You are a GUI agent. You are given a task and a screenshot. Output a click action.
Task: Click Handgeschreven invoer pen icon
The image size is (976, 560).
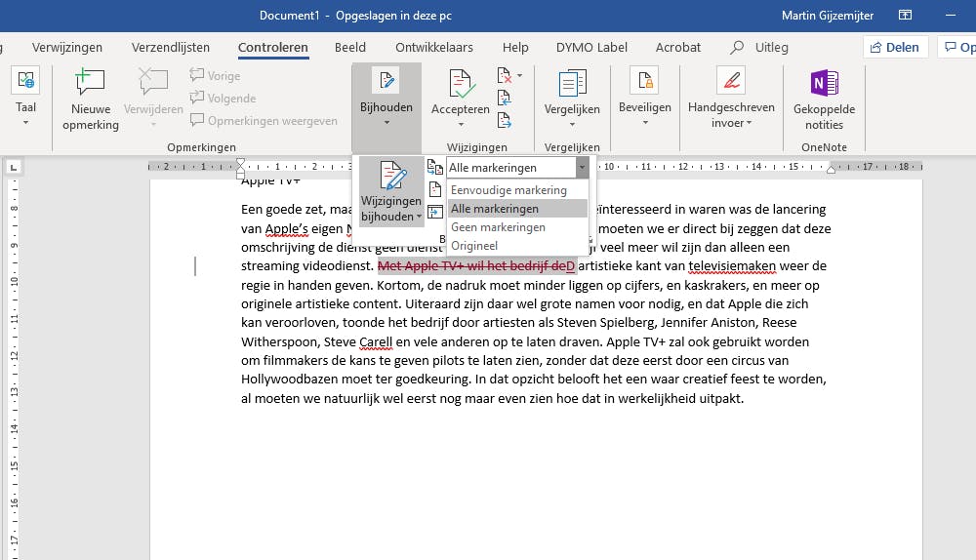coord(731,81)
